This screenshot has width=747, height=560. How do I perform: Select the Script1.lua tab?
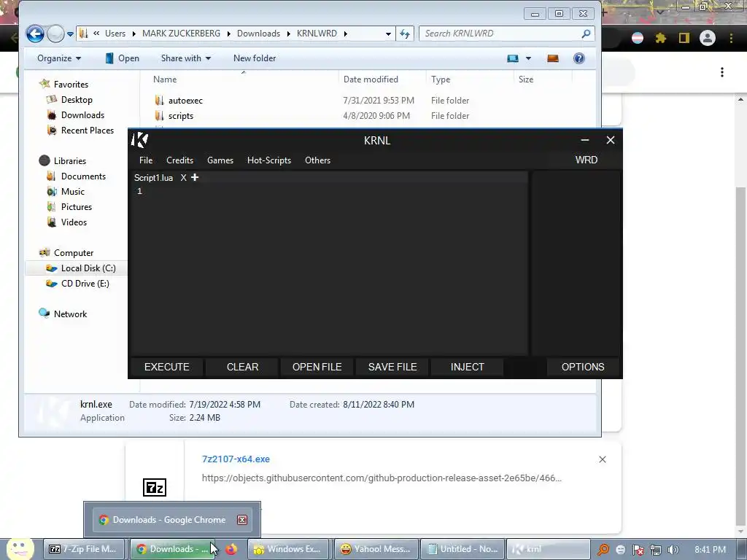click(153, 178)
